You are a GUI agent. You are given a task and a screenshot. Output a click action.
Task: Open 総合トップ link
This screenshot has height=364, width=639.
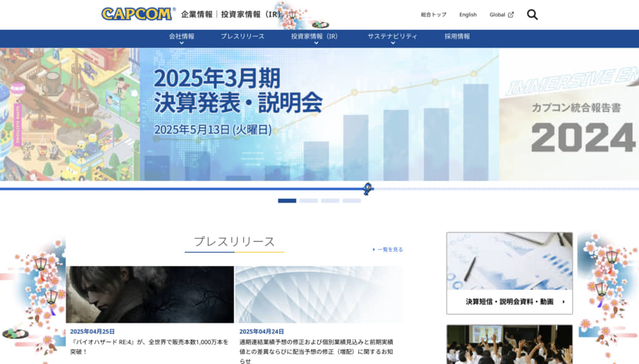pos(434,15)
